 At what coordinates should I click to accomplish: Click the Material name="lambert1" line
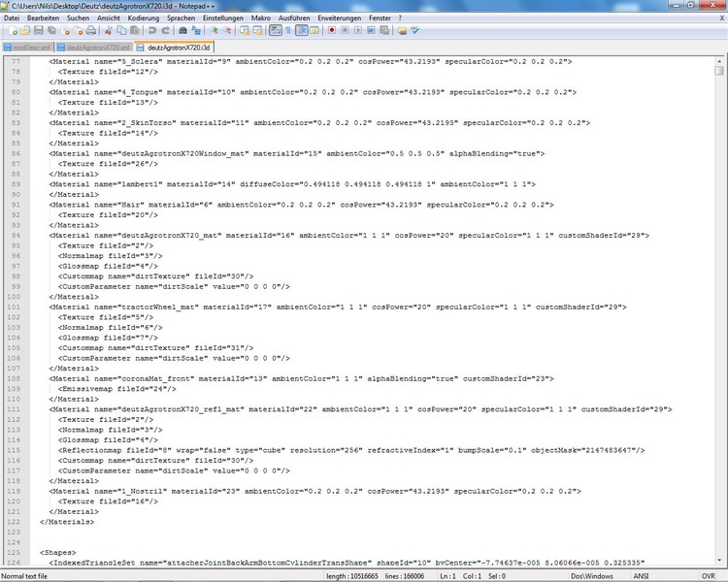[x=292, y=184]
